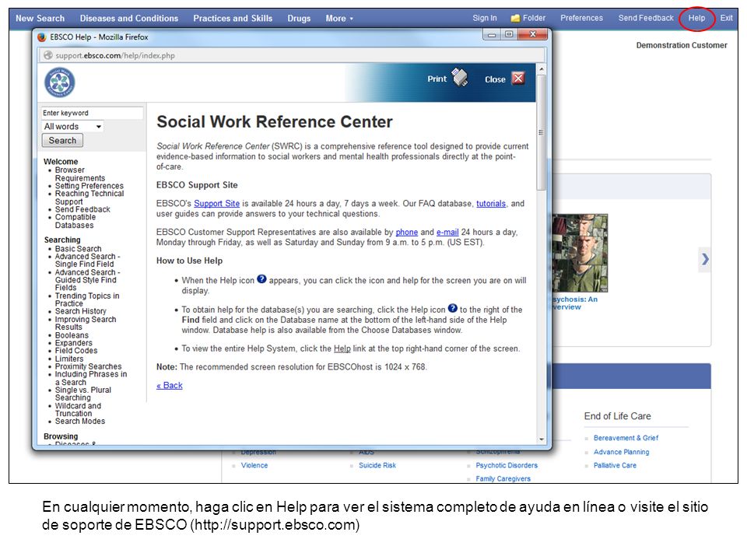Open Palliative Care link

(x=615, y=465)
